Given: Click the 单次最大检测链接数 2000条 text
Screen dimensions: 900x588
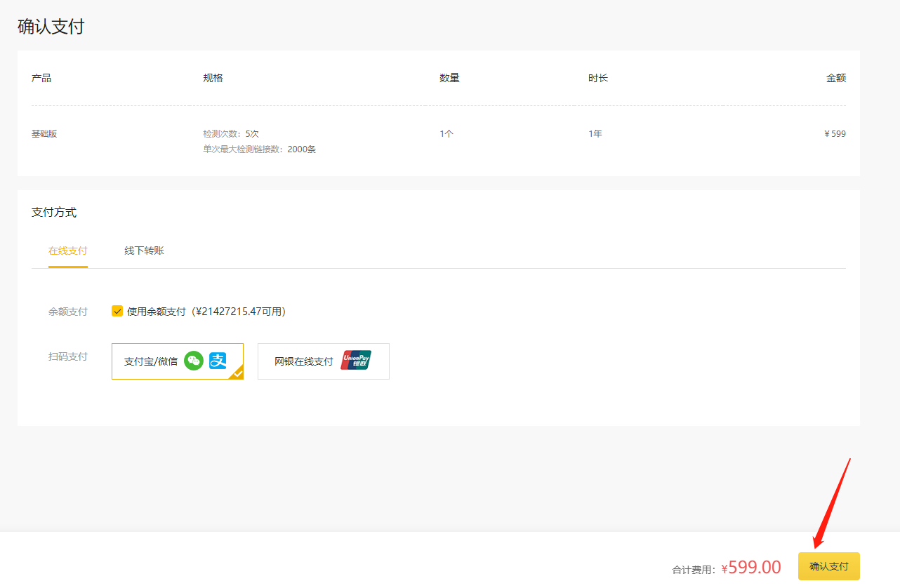Looking at the screenshot, I should click(x=259, y=149).
